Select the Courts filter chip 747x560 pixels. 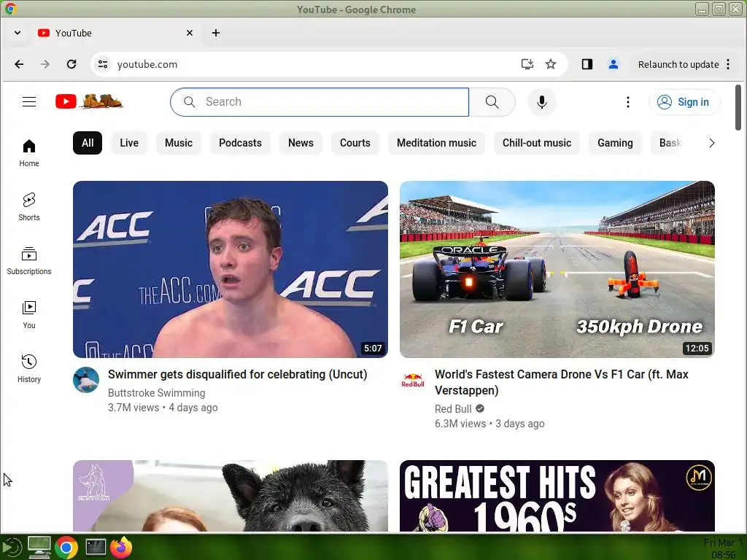click(x=355, y=143)
